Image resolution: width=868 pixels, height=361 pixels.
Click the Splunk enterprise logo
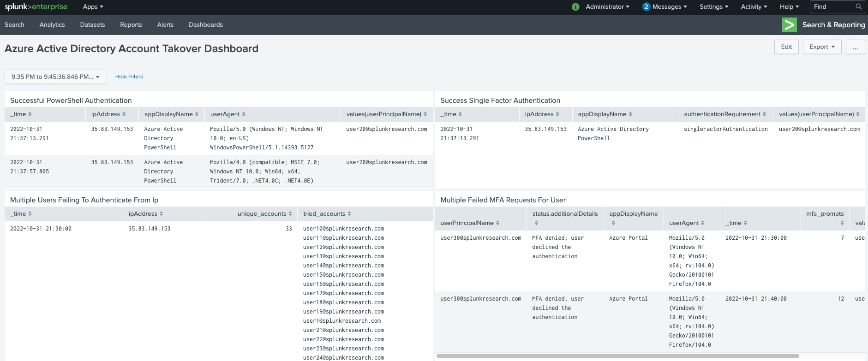coord(36,7)
